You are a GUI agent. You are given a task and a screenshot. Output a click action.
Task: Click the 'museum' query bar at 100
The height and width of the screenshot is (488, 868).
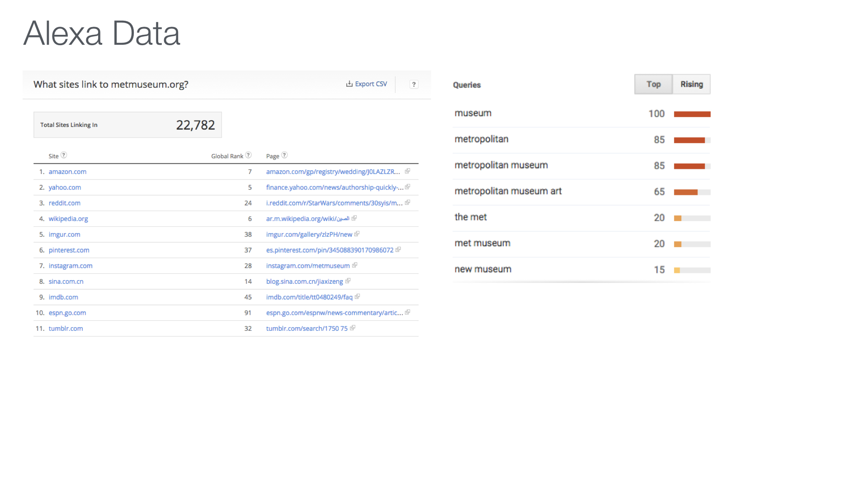pos(692,114)
